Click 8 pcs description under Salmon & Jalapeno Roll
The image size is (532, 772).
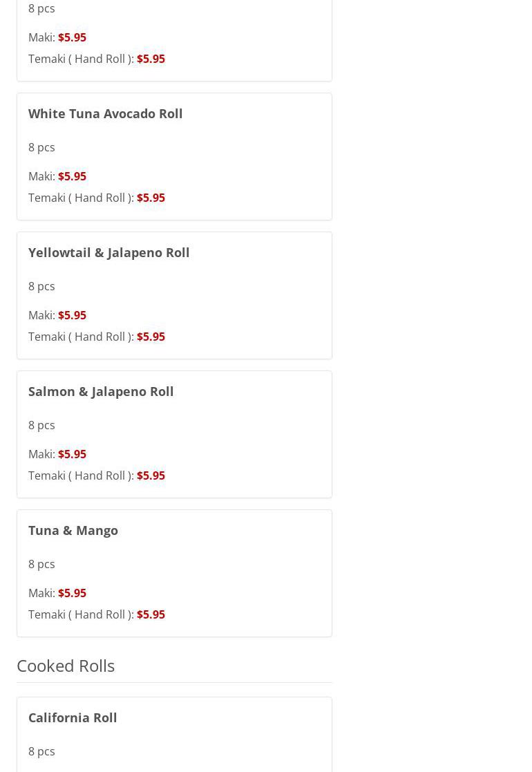pyautogui.click(x=41, y=425)
